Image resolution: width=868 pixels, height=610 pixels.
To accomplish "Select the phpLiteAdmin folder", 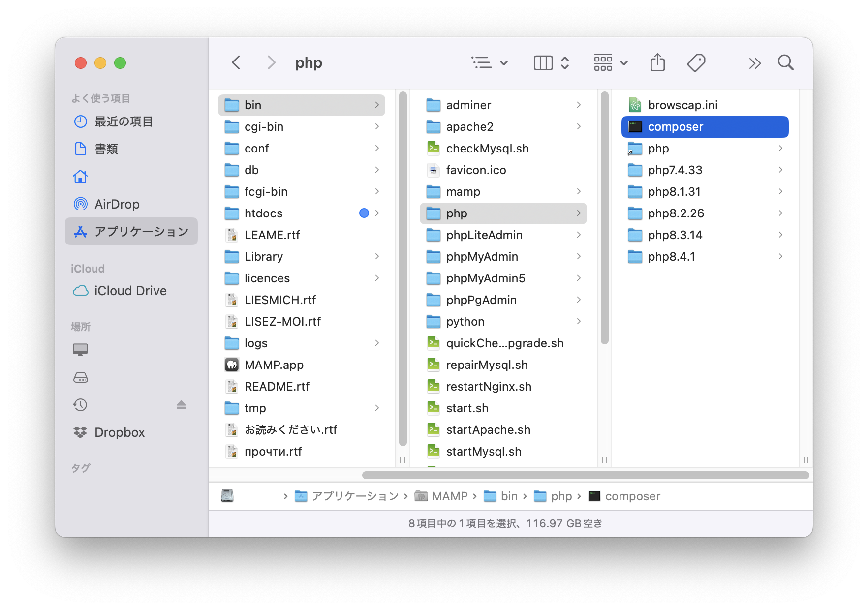I will pyautogui.click(x=503, y=235).
